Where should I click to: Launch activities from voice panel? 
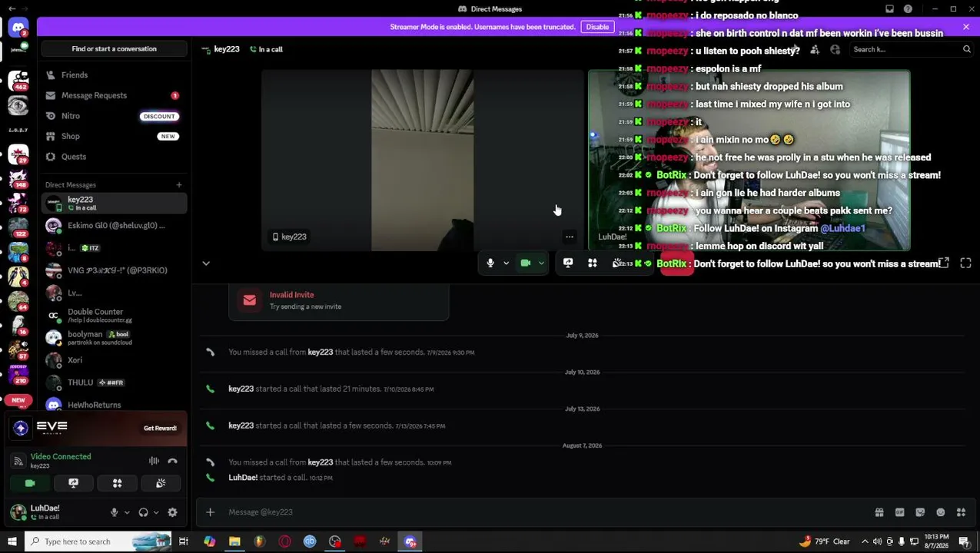coord(118,483)
